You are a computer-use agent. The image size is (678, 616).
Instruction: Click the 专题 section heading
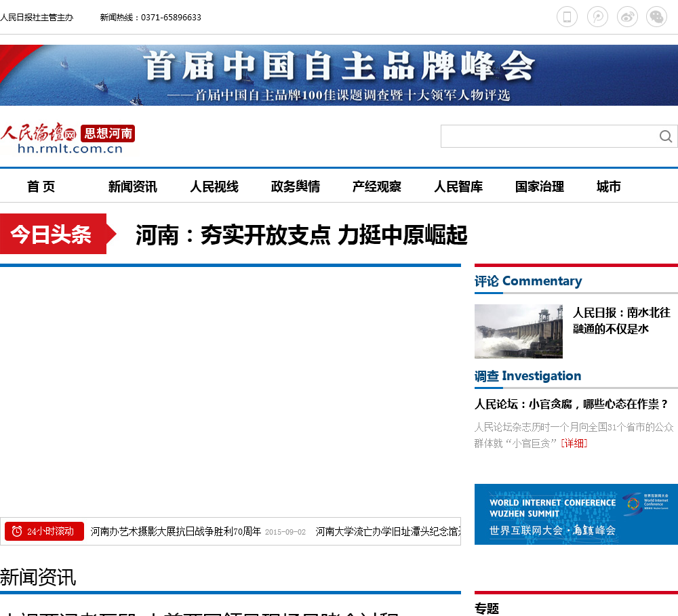[x=486, y=609]
